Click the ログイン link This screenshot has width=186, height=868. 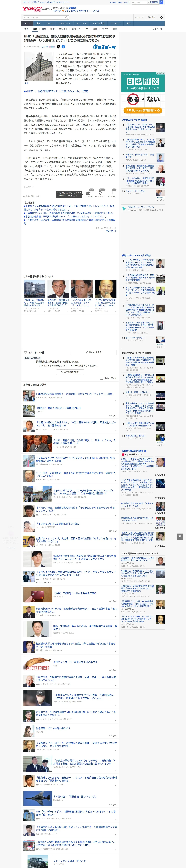57,11
